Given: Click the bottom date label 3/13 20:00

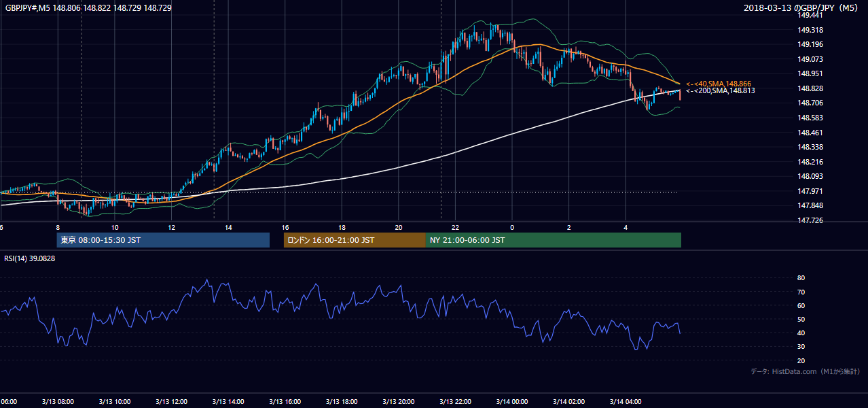Looking at the screenshot, I should 399,402.
